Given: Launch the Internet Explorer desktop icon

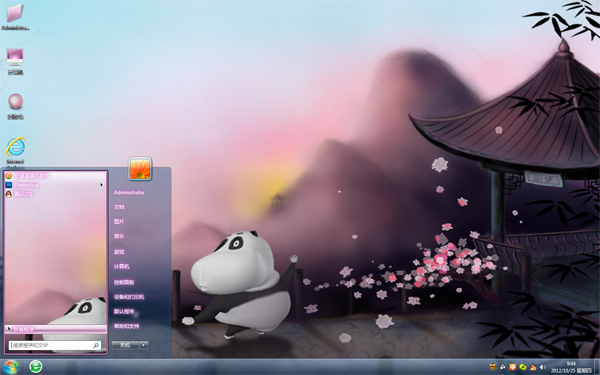Looking at the screenshot, I should pyautogui.click(x=15, y=152).
